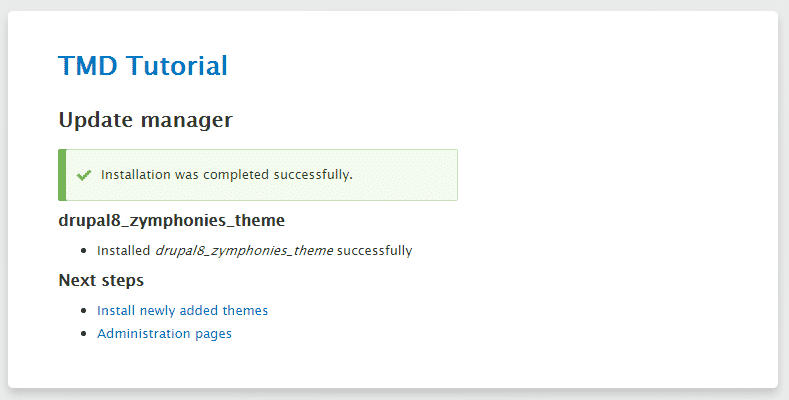Click the word Installed in the result line
Viewport: 789px width, 400px height.
124,251
